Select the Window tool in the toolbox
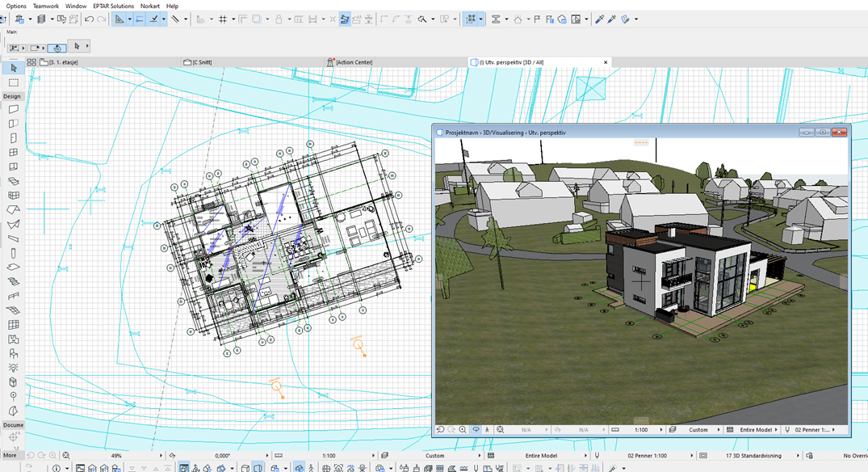Viewport: 868px width, 472px height. coord(13,152)
